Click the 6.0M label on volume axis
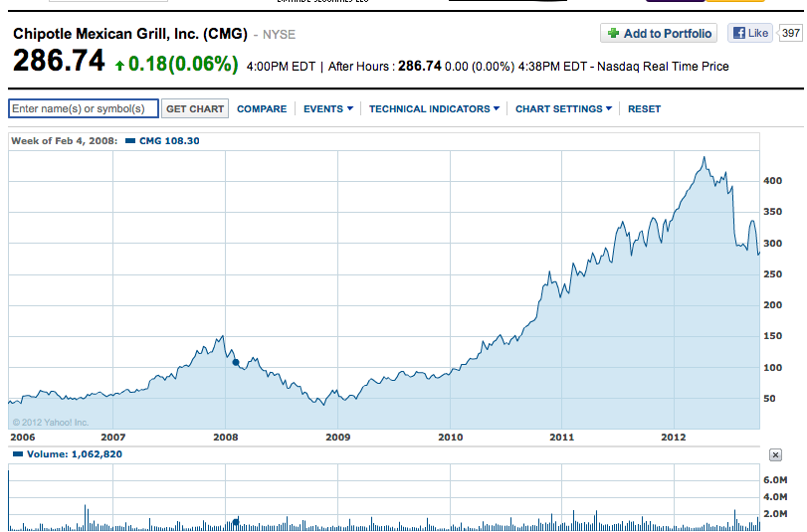Image resolution: width=807 pixels, height=532 pixels. click(x=775, y=480)
